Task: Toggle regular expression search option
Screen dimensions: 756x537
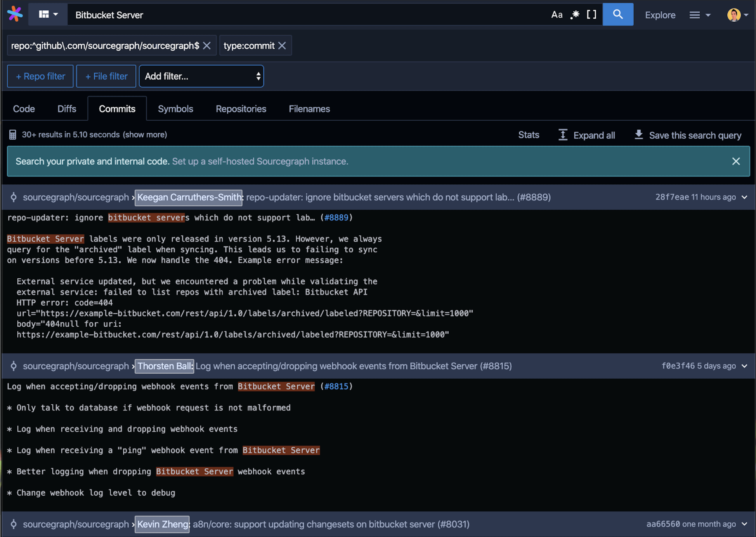Action: 575,15
